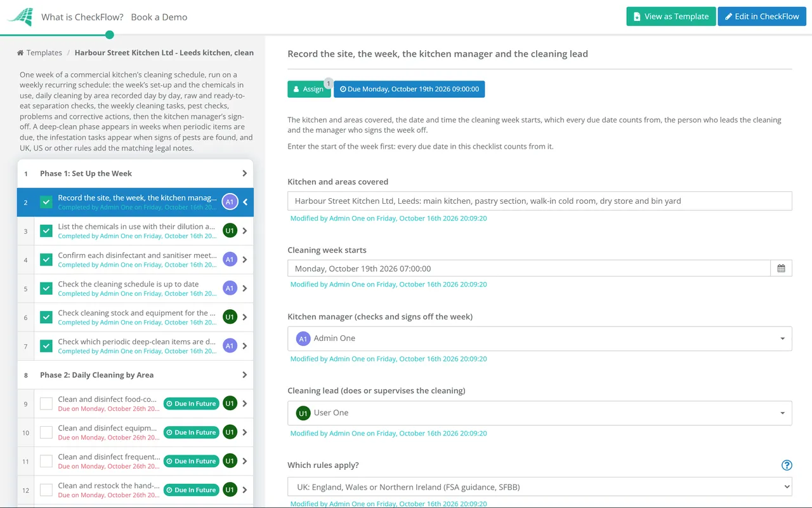Click the U1 avatar on the restock hand-wash row
This screenshot has height=508, width=812.
tap(230, 490)
